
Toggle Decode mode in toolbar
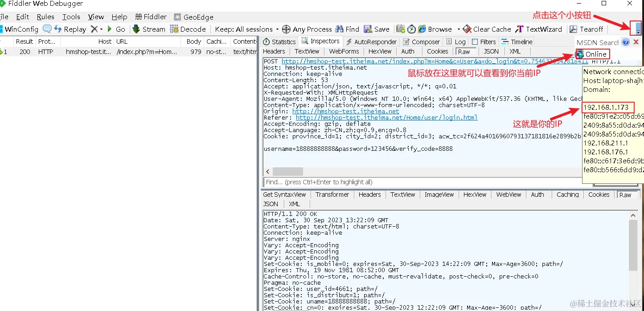tap(188, 29)
